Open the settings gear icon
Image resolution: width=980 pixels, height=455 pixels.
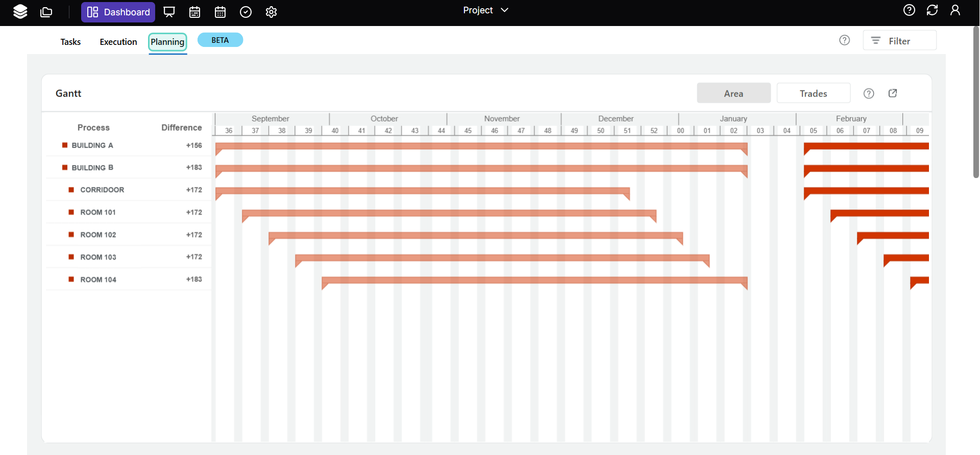pyautogui.click(x=271, y=12)
